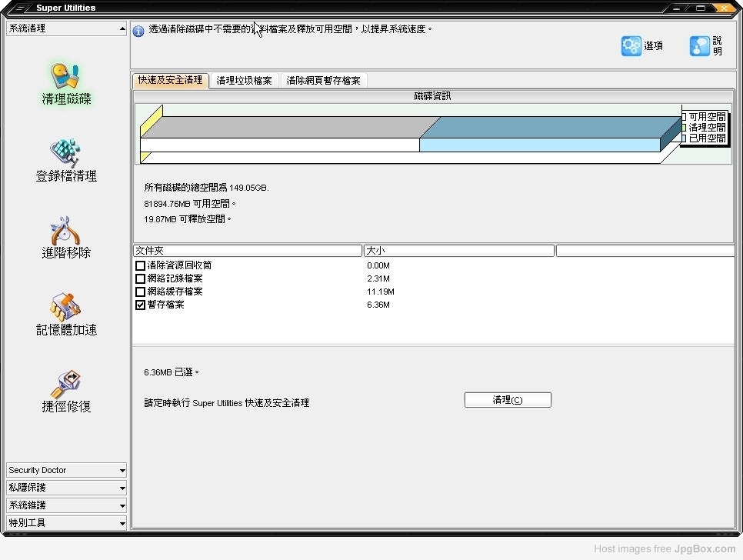Close the Super Utilities window

point(724,8)
